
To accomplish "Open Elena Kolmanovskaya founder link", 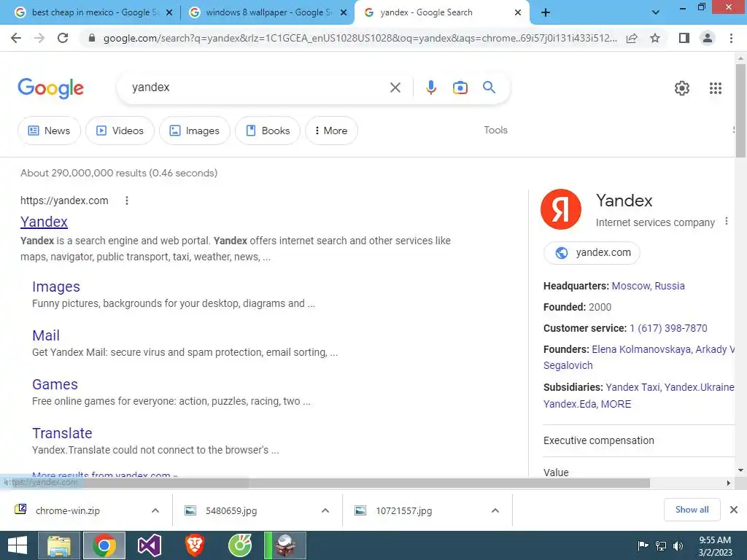I will click(x=641, y=349).
